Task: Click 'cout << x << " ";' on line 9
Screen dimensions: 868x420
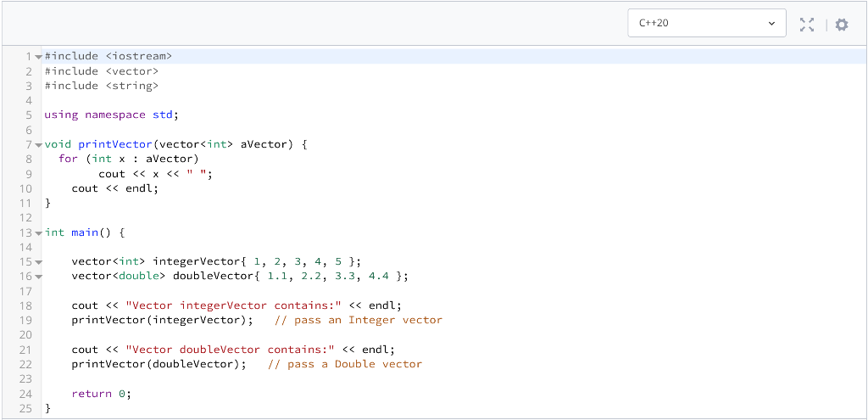Action: [156, 174]
